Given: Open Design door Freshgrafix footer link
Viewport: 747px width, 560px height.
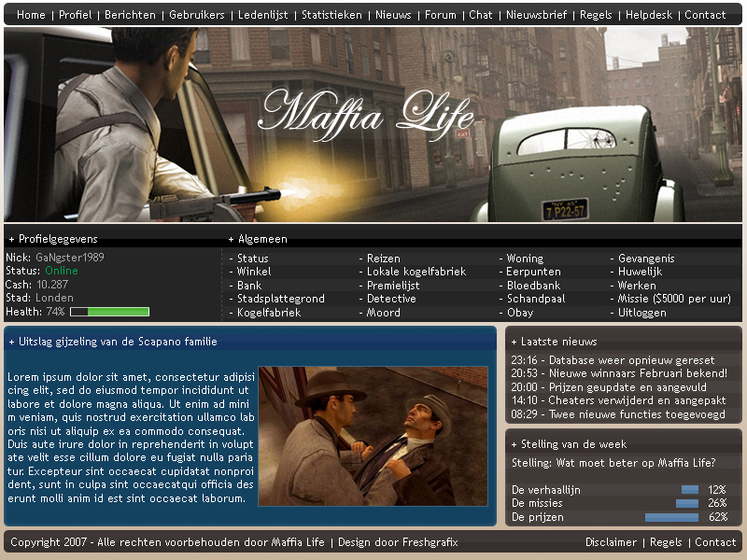Looking at the screenshot, I should click(x=398, y=542).
